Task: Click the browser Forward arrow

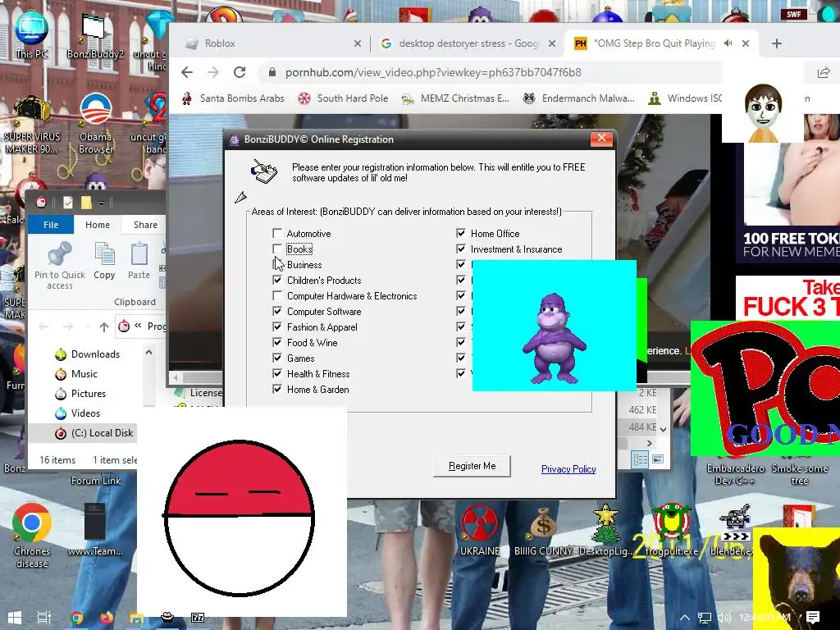Action: 213,72
